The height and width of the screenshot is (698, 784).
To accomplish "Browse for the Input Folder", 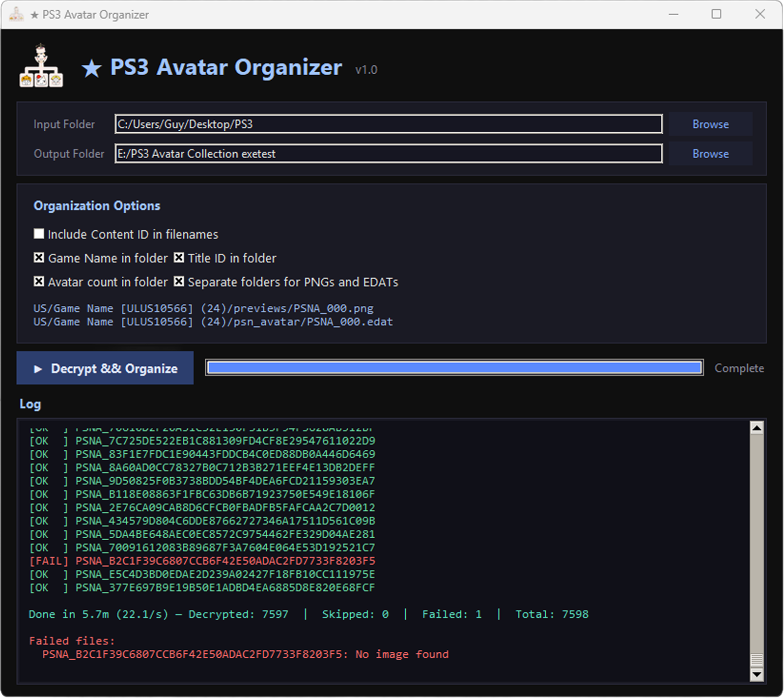I will click(x=710, y=124).
